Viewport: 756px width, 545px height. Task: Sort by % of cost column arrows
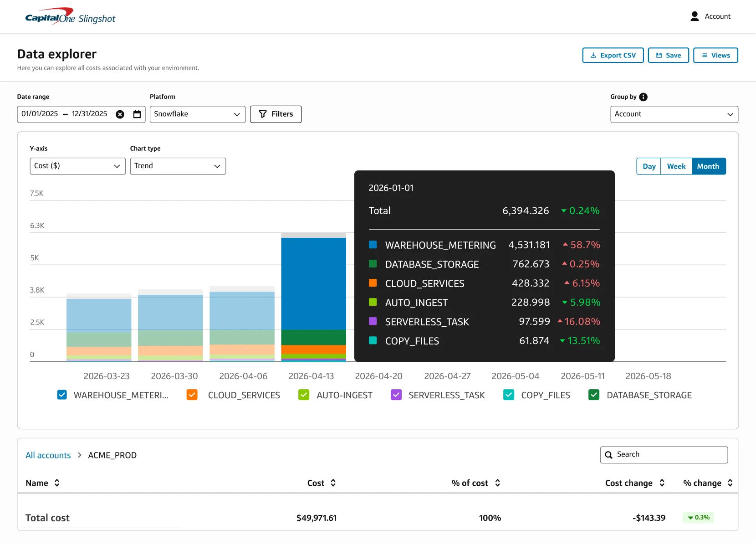tap(498, 483)
